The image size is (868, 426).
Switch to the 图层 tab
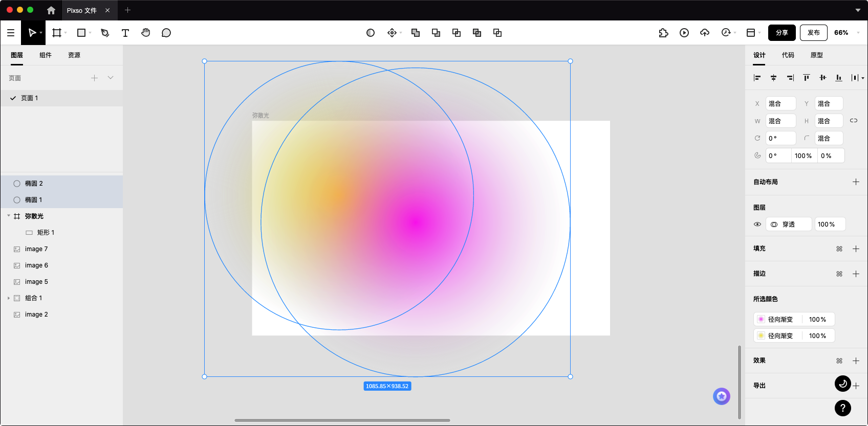coord(17,55)
